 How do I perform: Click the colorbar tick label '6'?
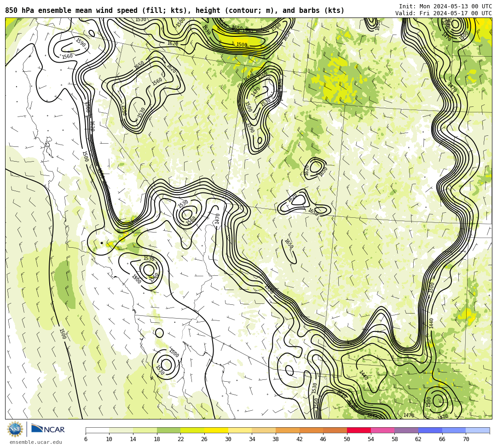86,439
